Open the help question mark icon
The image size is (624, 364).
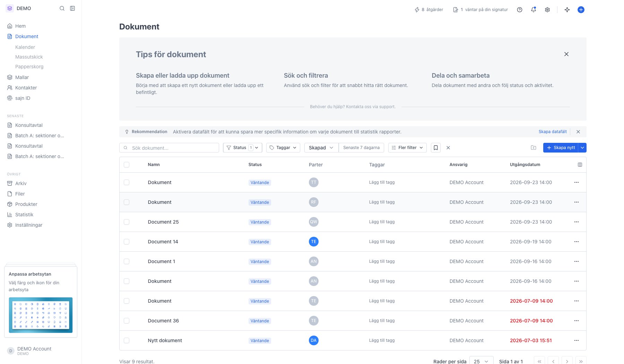520,10
